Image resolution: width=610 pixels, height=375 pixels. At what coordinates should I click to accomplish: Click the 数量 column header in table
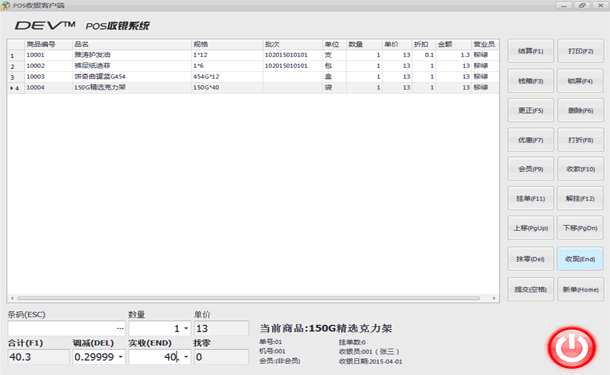364,44
